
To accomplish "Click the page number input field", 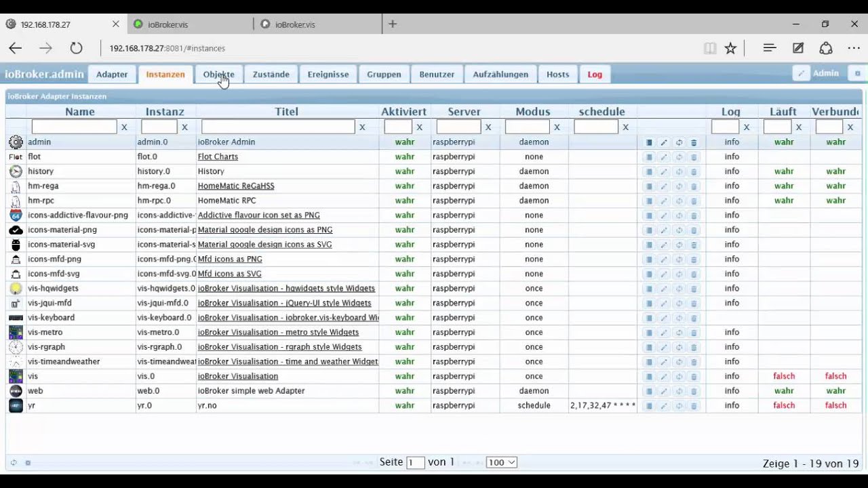I will 415,462.
